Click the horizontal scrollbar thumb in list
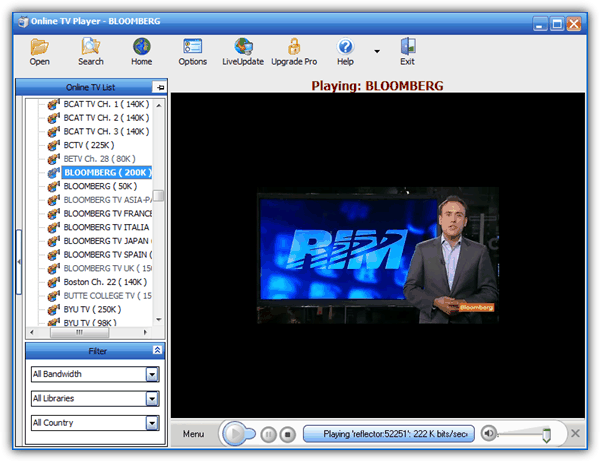Image resolution: width=600 pixels, height=461 pixels. tap(80, 332)
